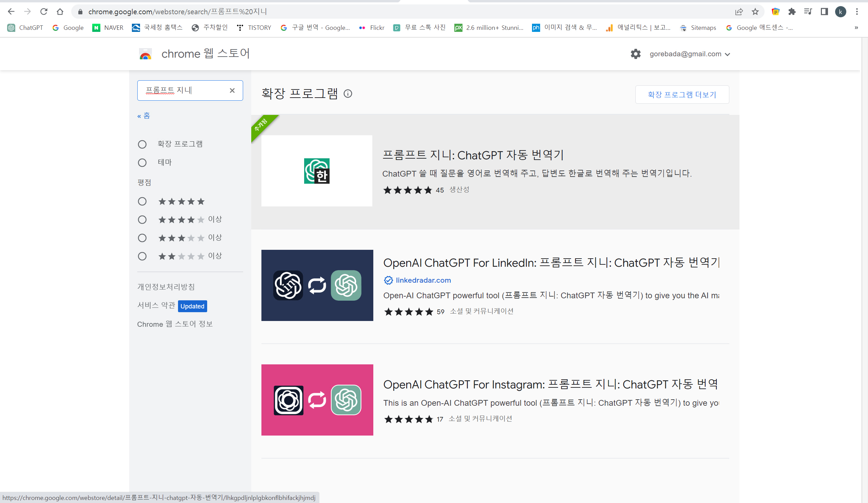Clear the search box with X
The image size is (868, 503).
pyautogui.click(x=232, y=90)
